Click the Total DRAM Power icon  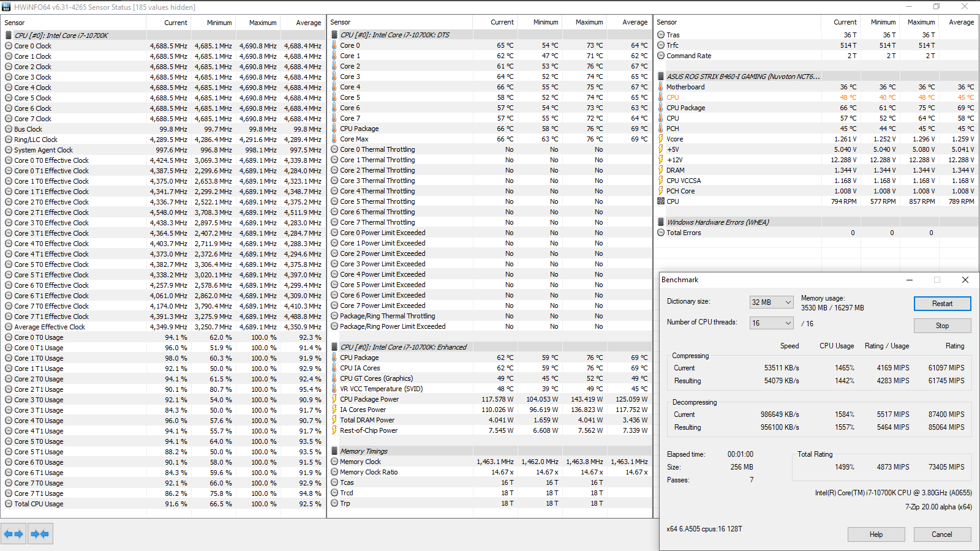point(334,420)
